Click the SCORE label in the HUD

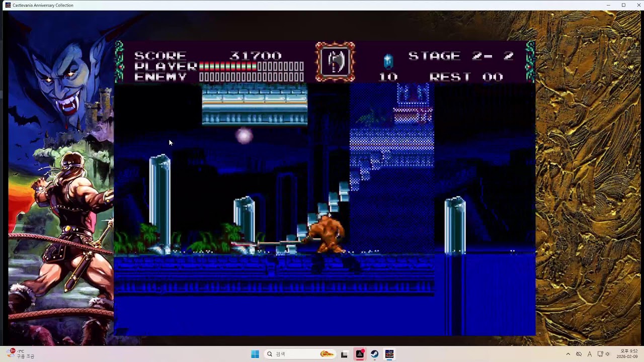click(160, 56)
